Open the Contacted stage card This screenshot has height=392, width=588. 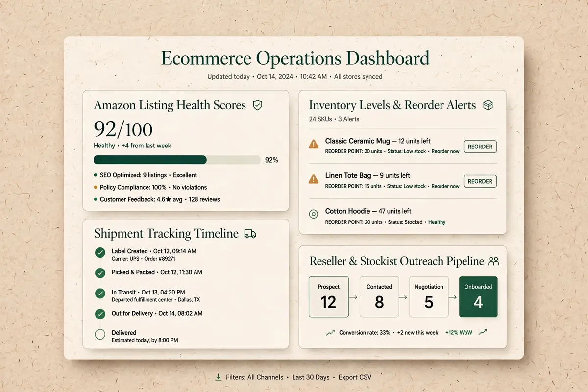pyautogui.click(x=379, y=296)
